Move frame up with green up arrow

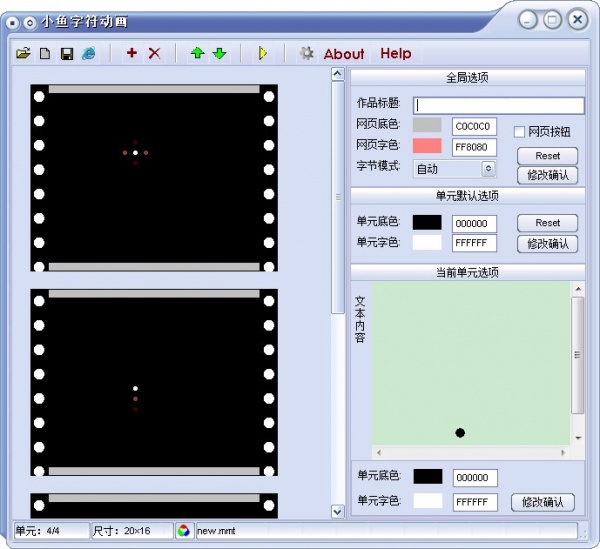pyautogui.click(x=197, y=54)
